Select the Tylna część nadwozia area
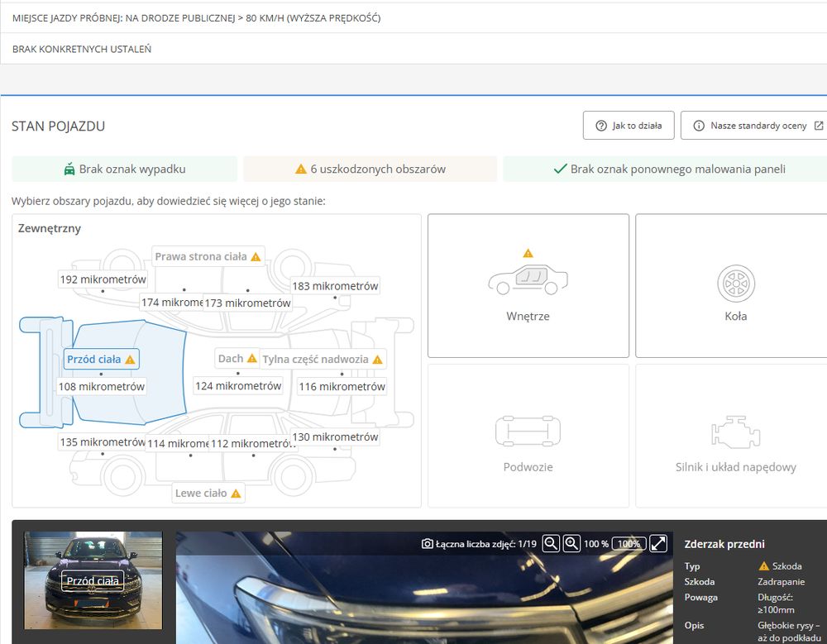This screenshot has width=827, height=644. point(323,359)
